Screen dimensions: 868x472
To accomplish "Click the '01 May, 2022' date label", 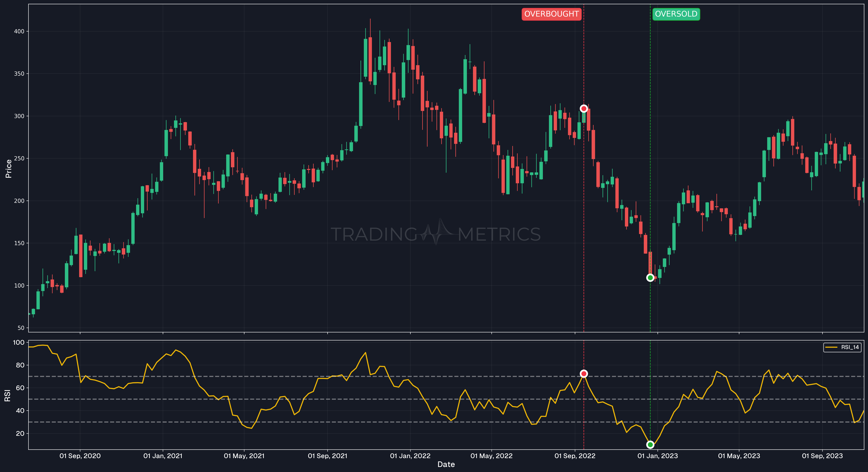I will 491,456.
